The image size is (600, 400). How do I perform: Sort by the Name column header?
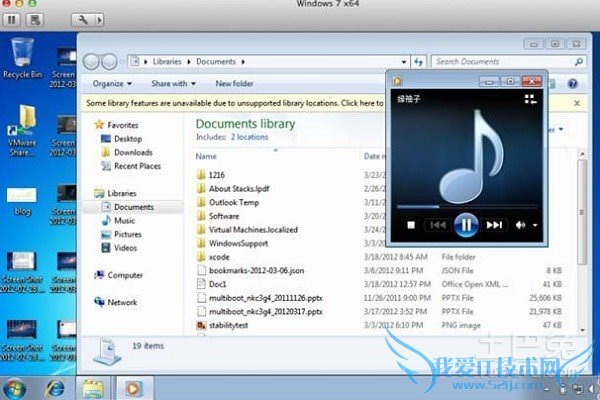[x=206, y=156]
